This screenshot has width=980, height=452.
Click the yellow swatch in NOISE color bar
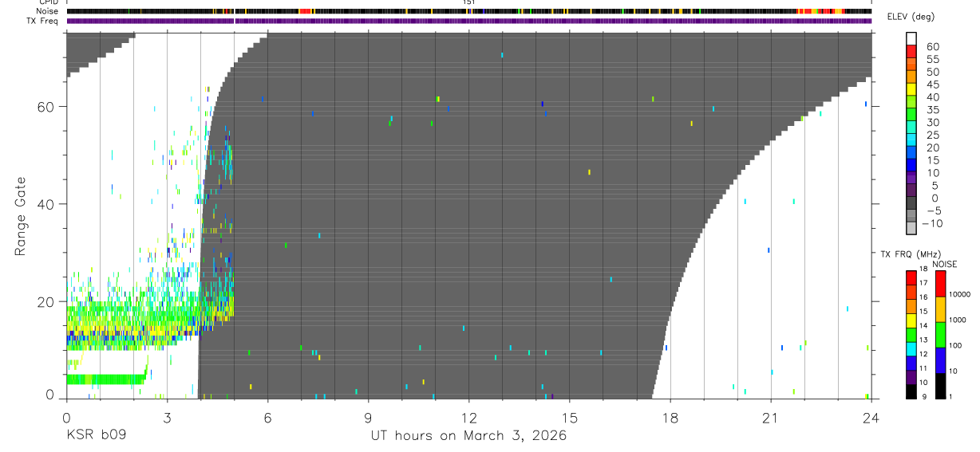(940, 309)
